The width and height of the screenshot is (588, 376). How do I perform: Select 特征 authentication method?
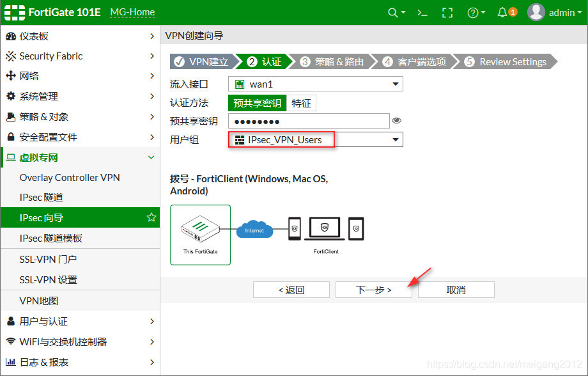301,103
